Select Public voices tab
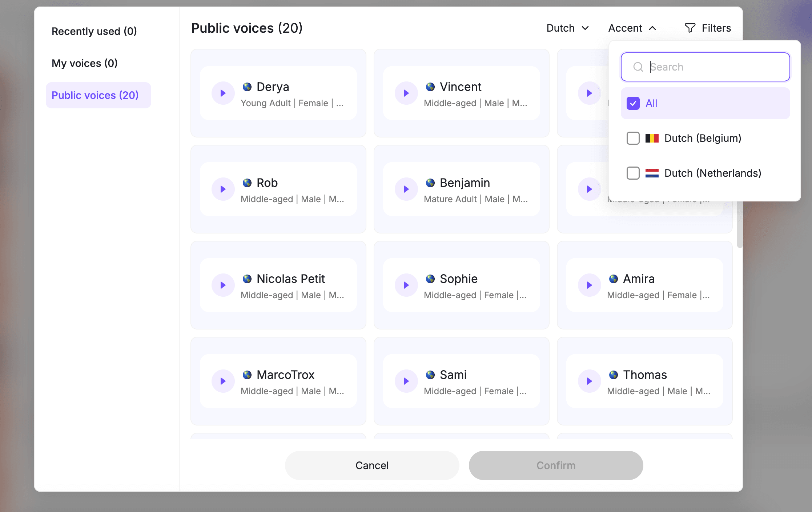 [95, 95]
